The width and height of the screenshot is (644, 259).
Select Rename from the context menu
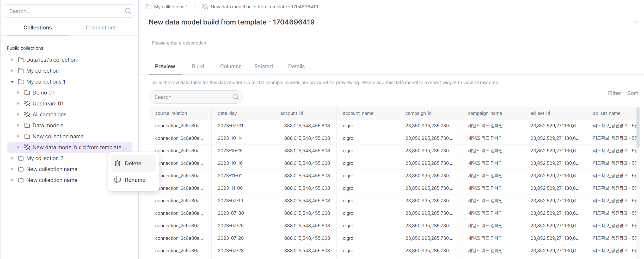[135, 180]
